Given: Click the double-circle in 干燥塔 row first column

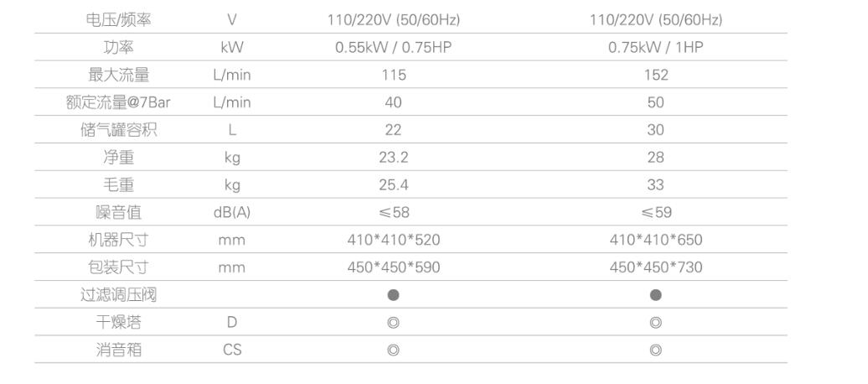Looking at the screenshot, I should click(x=393, y=323).
